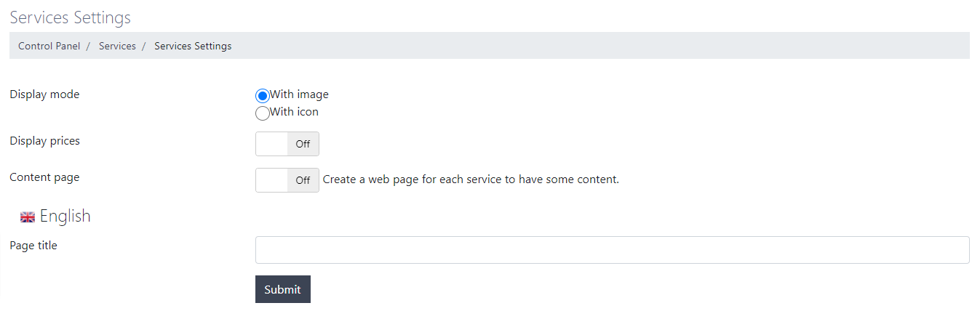Click the content page description text
Screen dimensions: 980x311
471,179
